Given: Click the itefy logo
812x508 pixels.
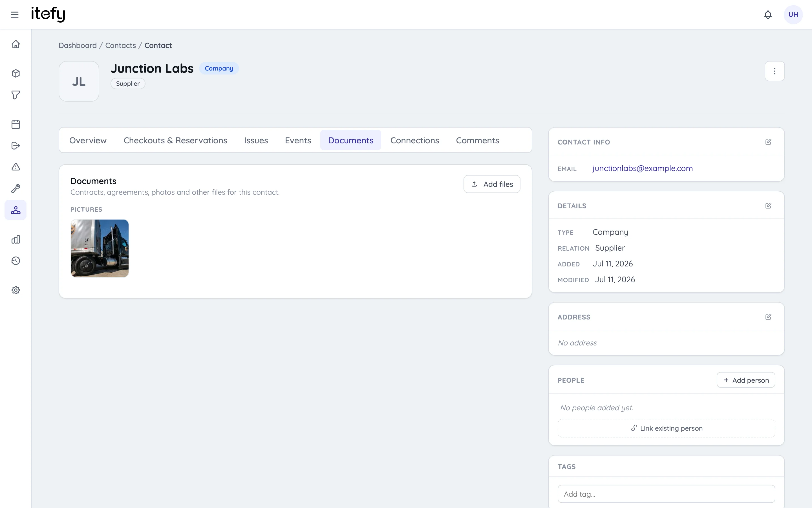Looking at the screenshot, I should (x=48, y=14).
